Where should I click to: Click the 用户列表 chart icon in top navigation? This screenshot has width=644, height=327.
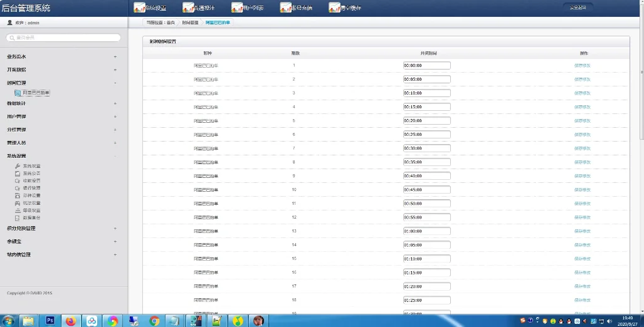[238, 8]
